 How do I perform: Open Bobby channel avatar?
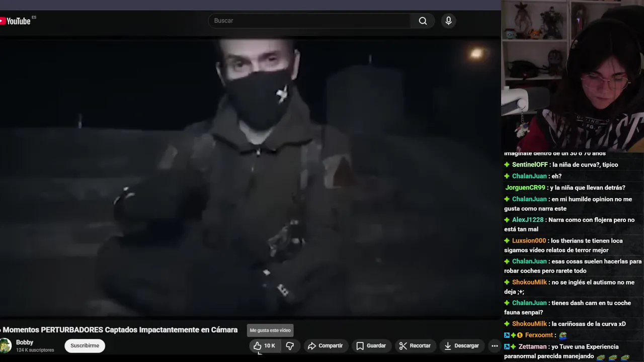(6, 345)
